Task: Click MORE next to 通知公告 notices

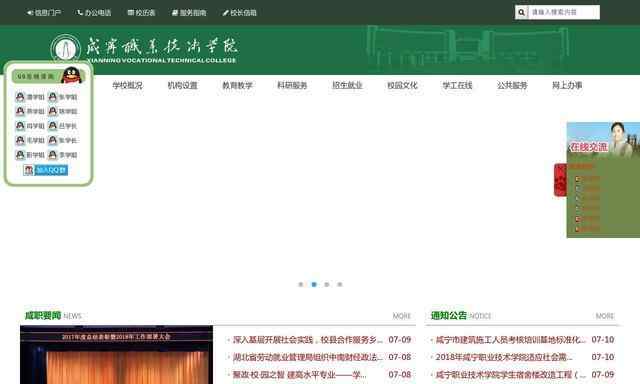Action: click(605, 316)
